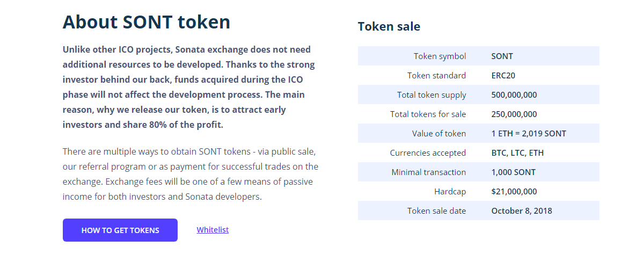Select the Total token supply label
Screen dimensions: 644x254
pos(431,95)
